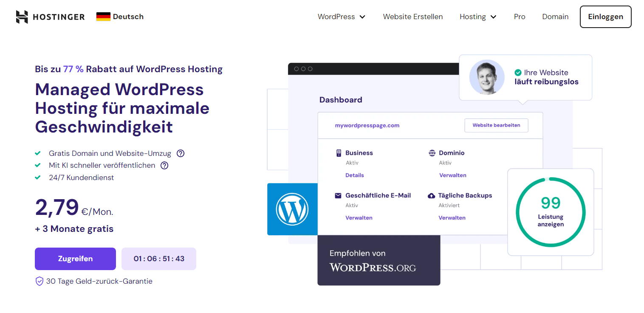Click Verwalten under Tägliche Backups
The image size is (644, 313).
point(452,217)
